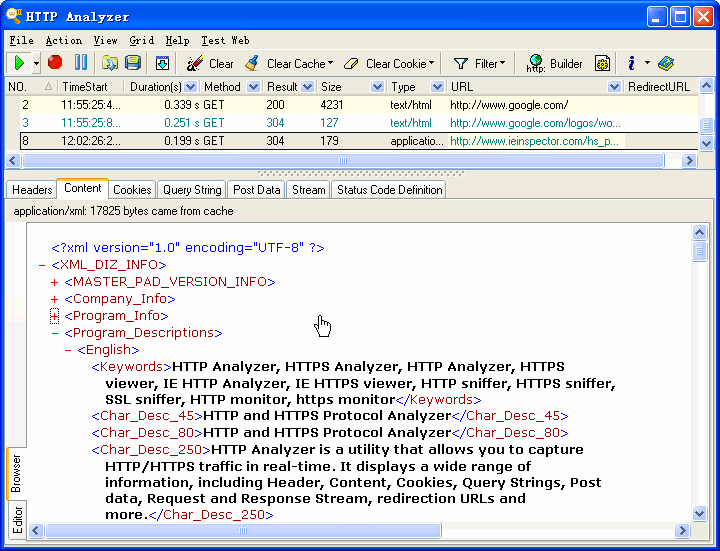Expand the Company_Info XML node
720x551 pixels.
[x=55, y=299]
